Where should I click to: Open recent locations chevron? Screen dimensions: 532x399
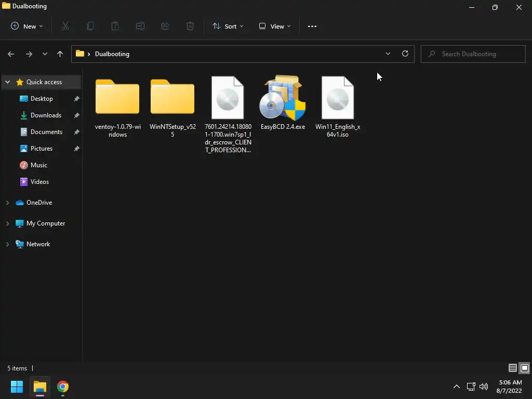[x=45, y=54]
